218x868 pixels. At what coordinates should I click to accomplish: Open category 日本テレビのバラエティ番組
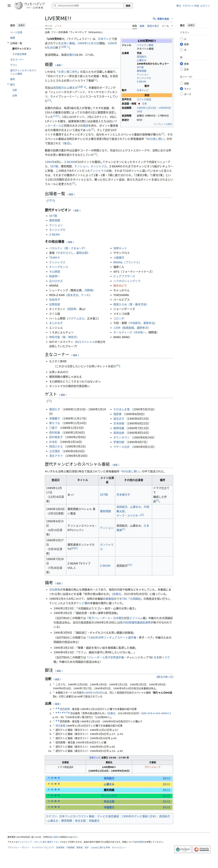(x=77, y=816)
